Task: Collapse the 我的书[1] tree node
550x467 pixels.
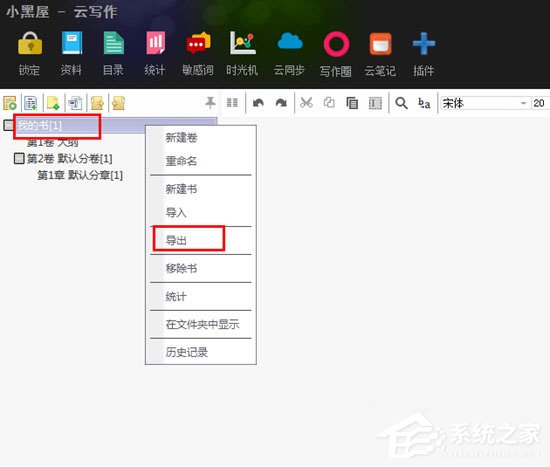Action: tap(8, 125)
